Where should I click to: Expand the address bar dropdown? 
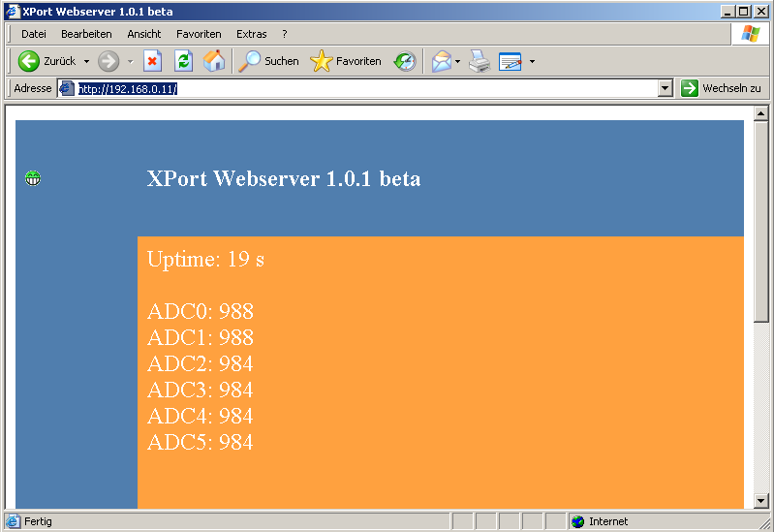pyautogui.click(x=666, y=89)
